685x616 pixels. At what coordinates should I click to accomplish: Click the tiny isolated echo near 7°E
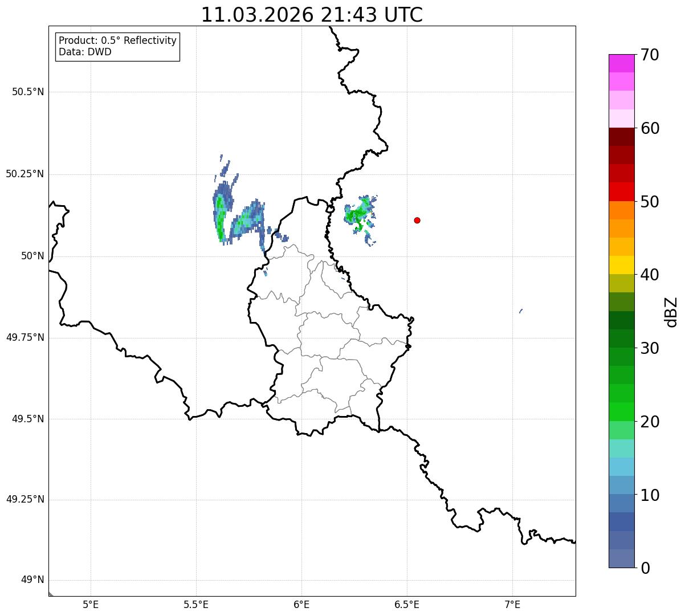click(x=521, y=311)
